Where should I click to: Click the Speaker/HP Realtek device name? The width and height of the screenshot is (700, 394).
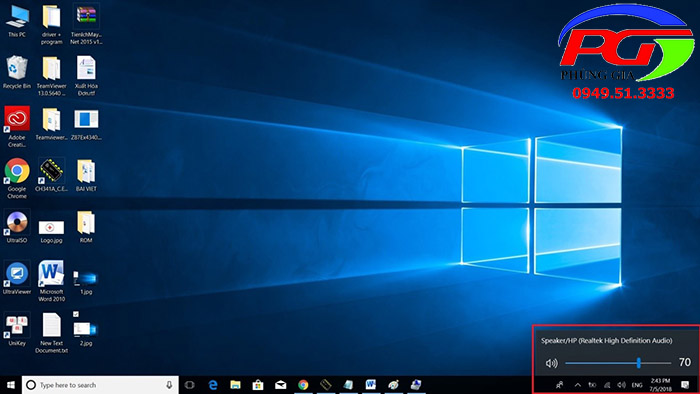coord(606,340)
